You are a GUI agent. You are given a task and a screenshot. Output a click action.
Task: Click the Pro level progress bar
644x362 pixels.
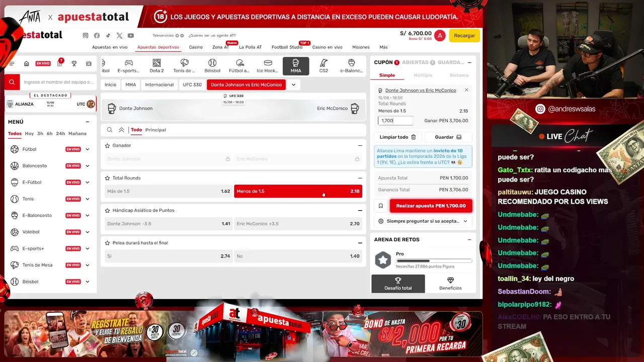(x=434, y=261)
